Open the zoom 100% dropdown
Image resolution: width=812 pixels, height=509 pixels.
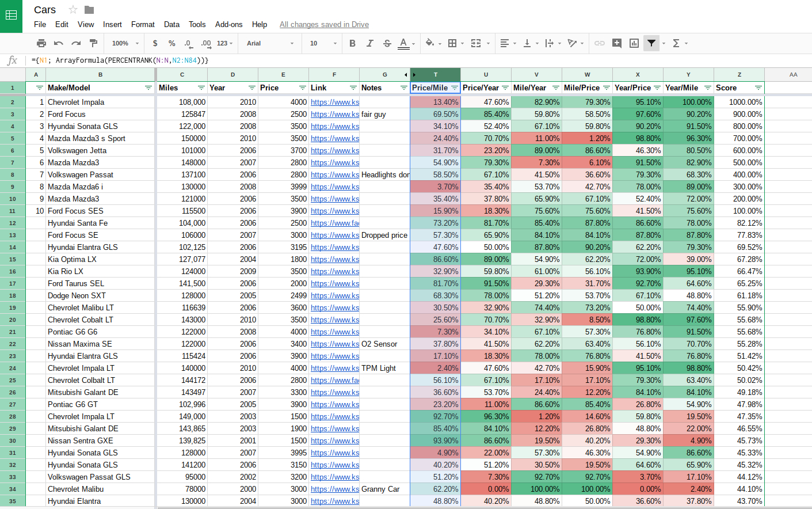point(125,43)
